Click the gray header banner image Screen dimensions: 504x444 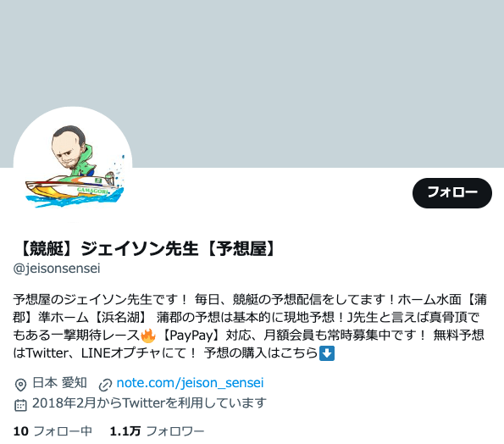point(252,84)
